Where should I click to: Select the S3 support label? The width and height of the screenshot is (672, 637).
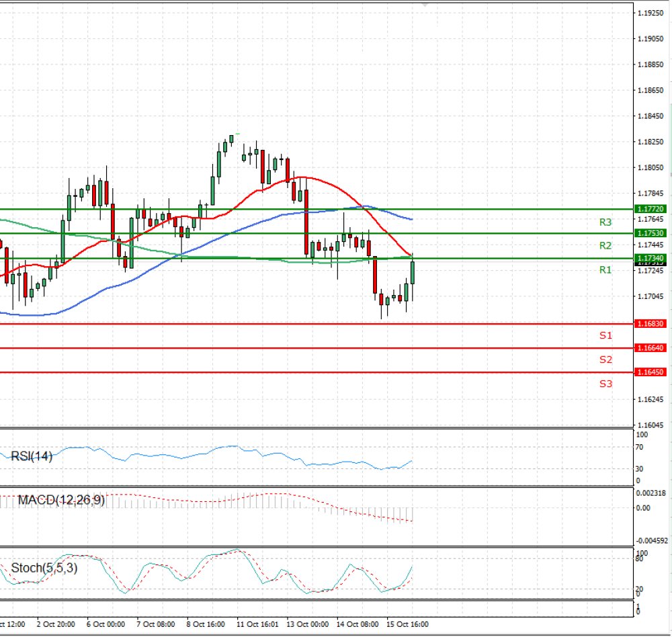click(605, 384)
